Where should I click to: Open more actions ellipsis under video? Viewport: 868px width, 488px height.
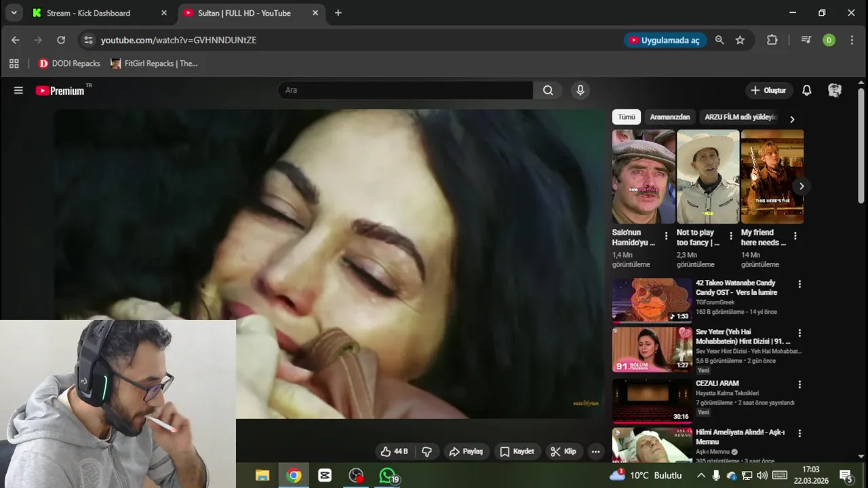tap(595, 451)
